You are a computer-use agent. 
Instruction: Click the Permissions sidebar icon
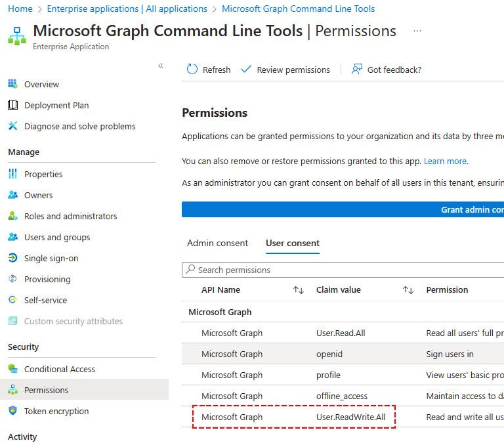click(12, 390)
